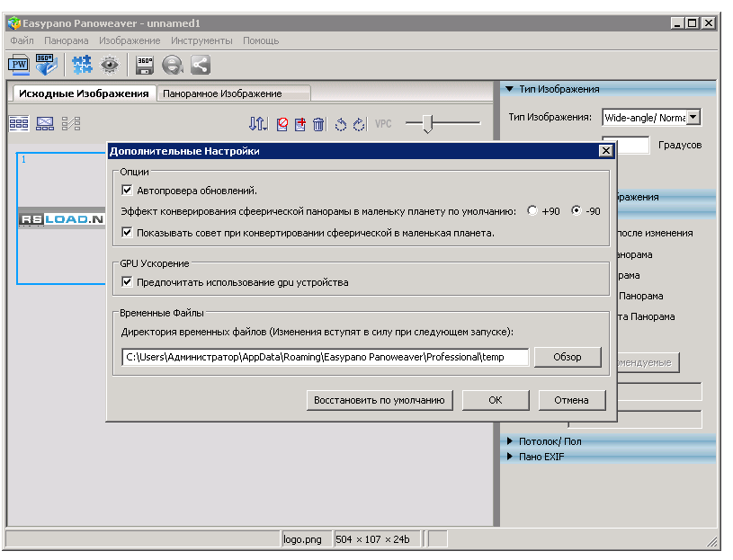This screenshot has width=733, height=560.
Task: Switch to single image filmstrip view icon
Action: (45, 124)
